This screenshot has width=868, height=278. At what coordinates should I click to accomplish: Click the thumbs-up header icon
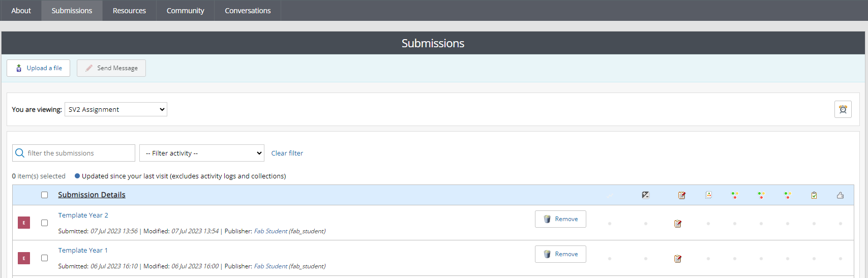coord(840,195)
